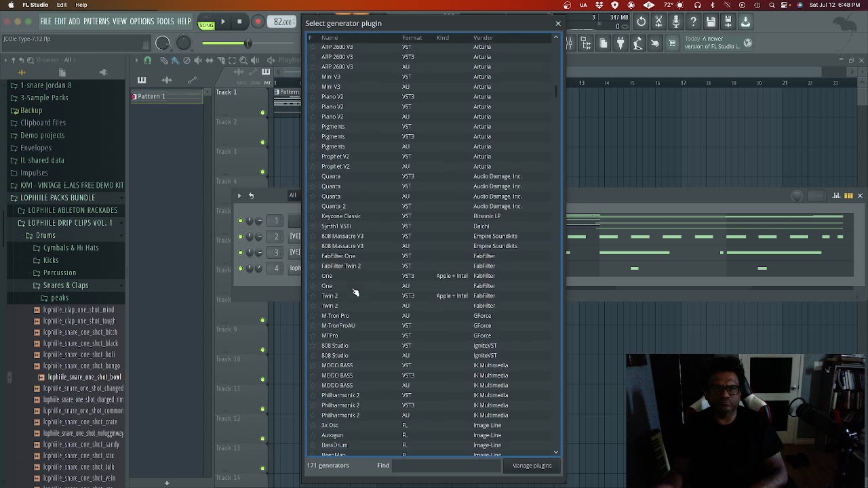Toggle Track 9 mute LED in playlist

click(x=262, y=350)
